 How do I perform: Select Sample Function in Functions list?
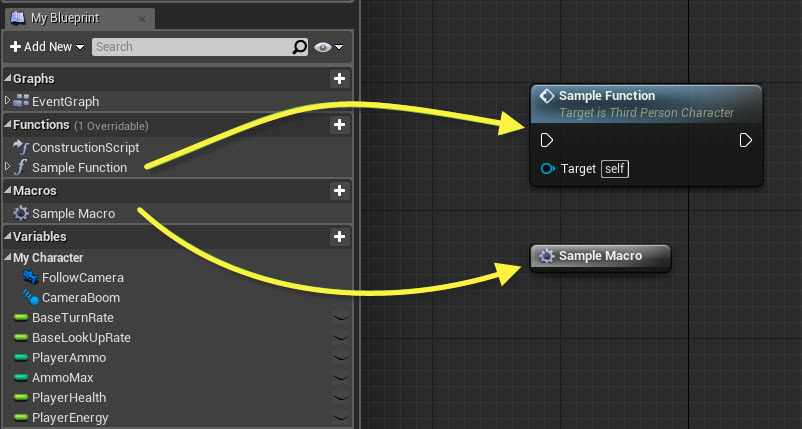79,168
